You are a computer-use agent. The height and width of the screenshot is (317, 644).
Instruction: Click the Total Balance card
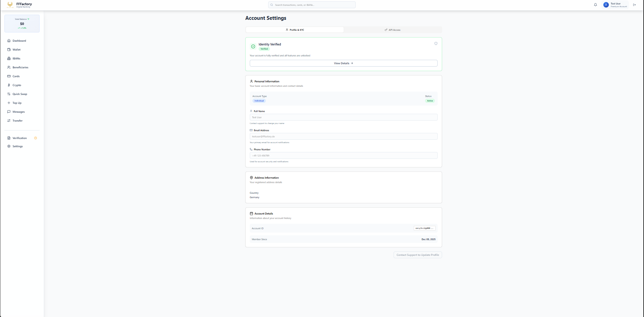[22, 24]
